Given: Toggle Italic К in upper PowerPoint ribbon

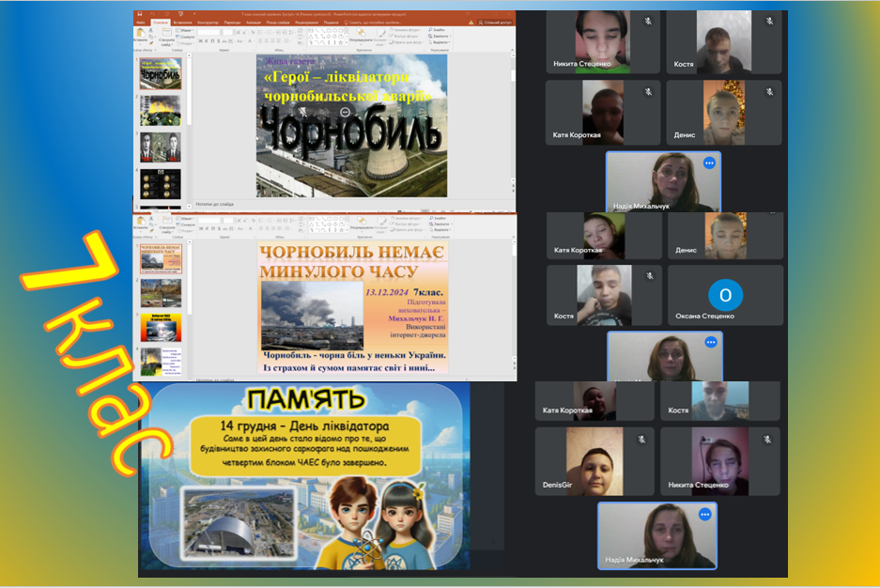Looking at the screenshot, I should click(x=207, y=41).
